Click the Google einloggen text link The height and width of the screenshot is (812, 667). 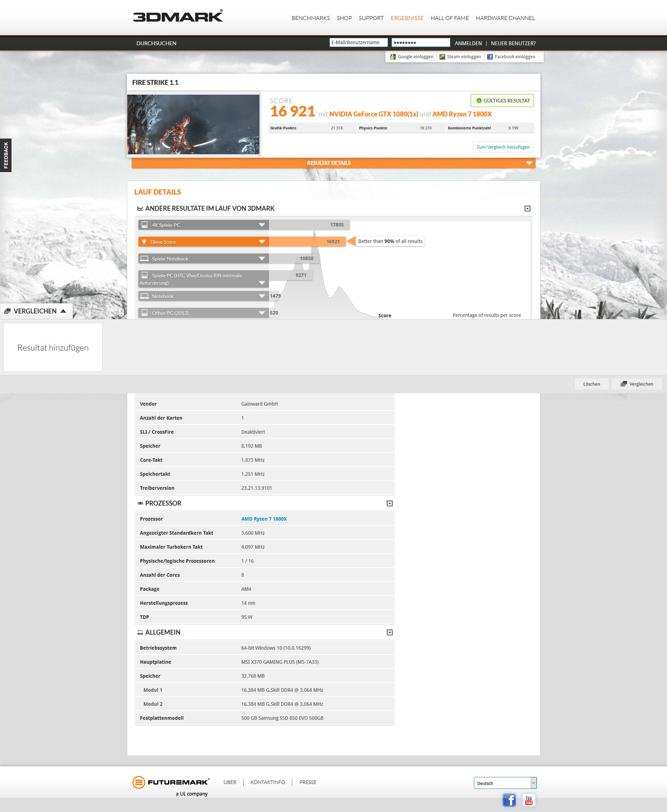415,56
